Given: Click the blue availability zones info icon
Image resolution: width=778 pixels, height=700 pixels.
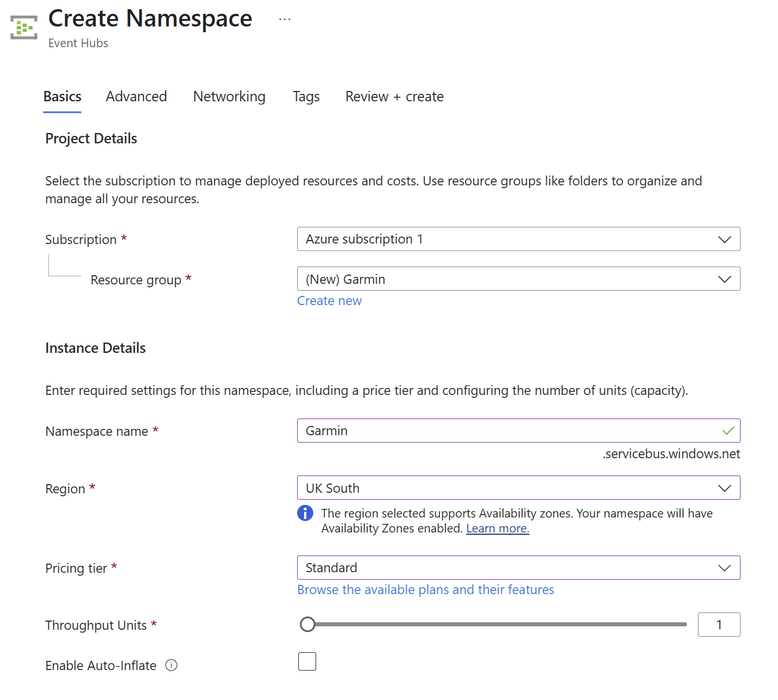Looking at the screenshot, I should tap(305, 513).
